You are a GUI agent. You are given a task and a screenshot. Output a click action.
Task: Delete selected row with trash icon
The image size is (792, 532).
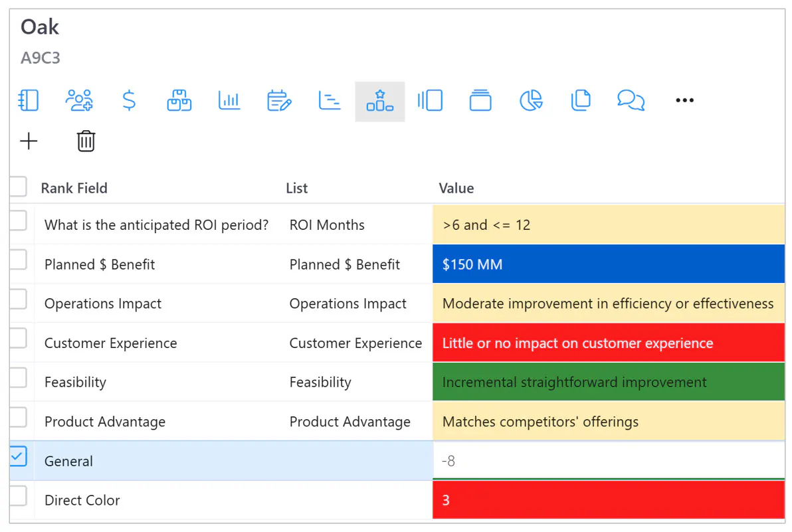tap(86, 141)
